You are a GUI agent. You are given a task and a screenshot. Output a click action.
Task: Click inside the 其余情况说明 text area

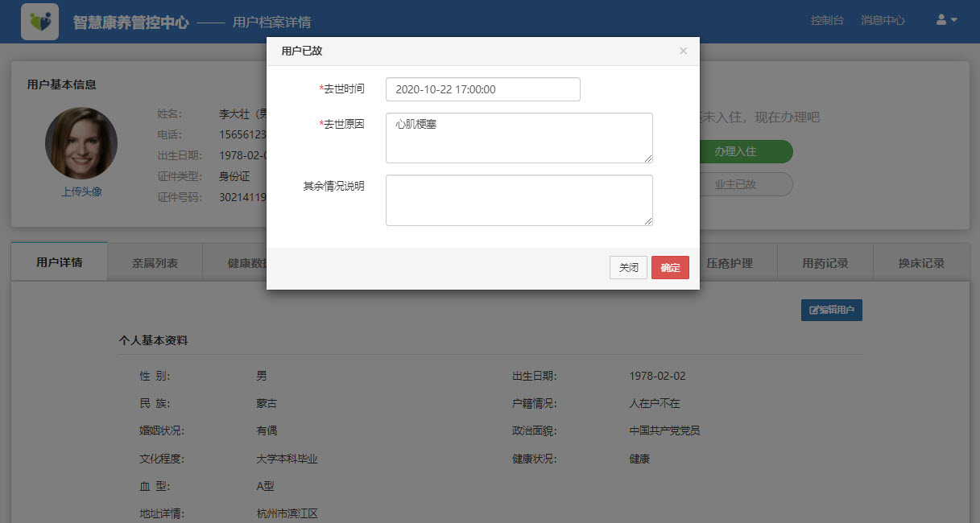(519, 200)
